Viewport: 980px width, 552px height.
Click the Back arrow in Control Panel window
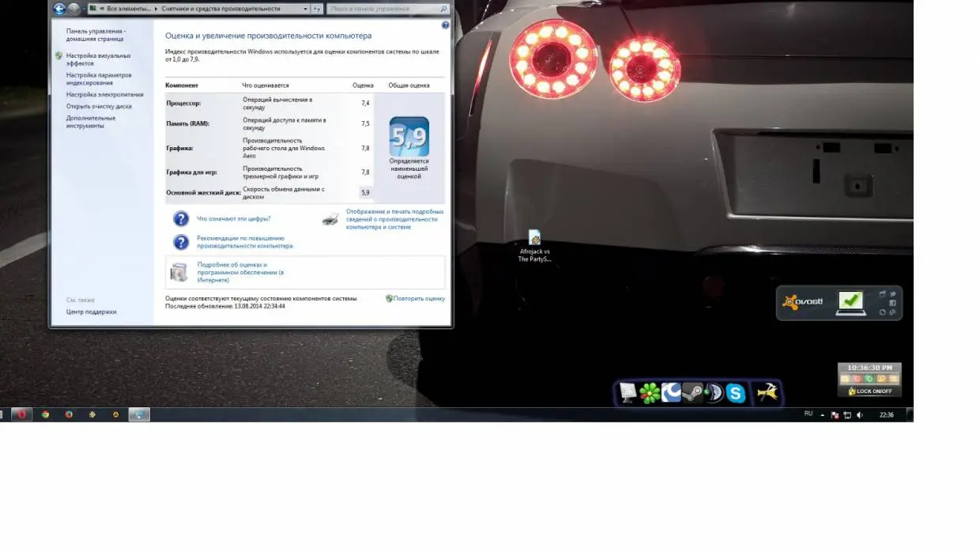coord(58,9)
